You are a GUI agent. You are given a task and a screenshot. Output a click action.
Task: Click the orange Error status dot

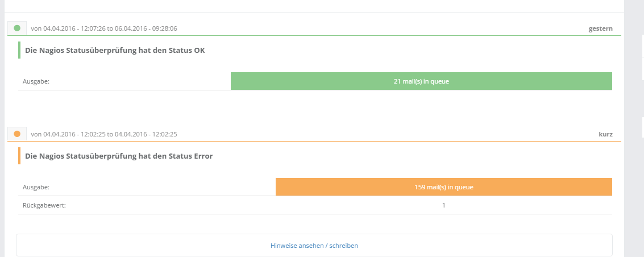pyautogui.click(x=17, y=134)
